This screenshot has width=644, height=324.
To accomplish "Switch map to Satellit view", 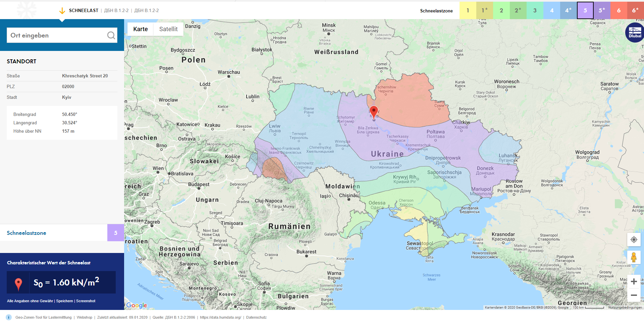I will tap(168, 29).
